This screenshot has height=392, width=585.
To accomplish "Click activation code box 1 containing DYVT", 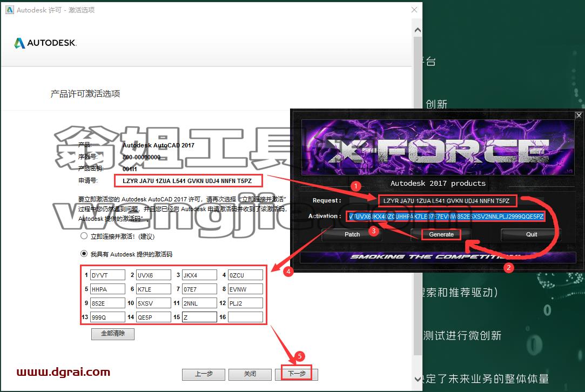I will 108,275.
